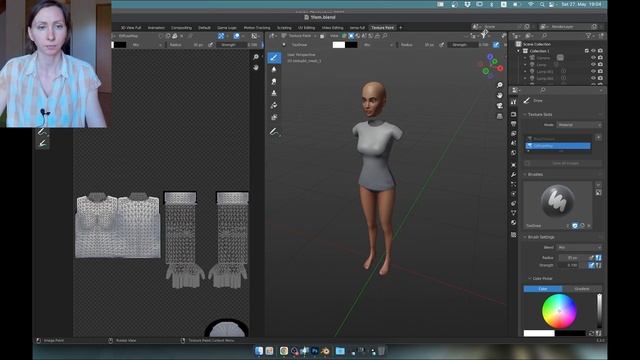The width and height of the screenshot is (640, 360).
Task: Open the Object properties tab
Action: pyautogui.click(x=513, y=165)
